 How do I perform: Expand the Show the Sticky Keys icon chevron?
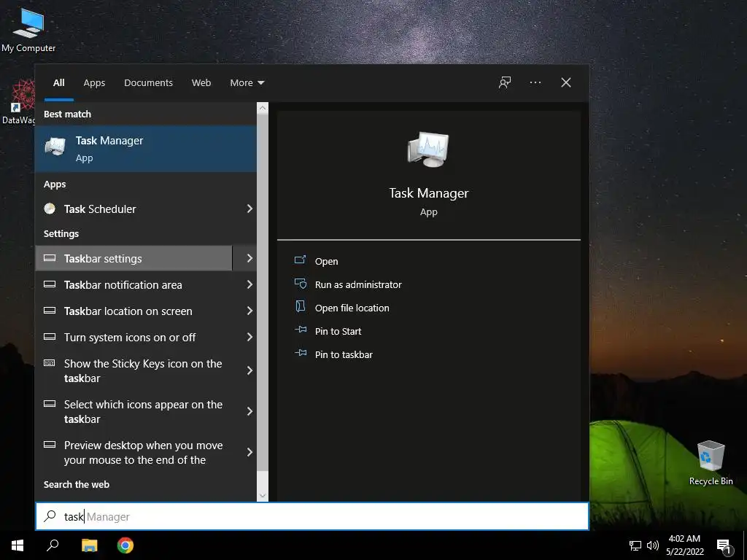click(x=249, y=370)
